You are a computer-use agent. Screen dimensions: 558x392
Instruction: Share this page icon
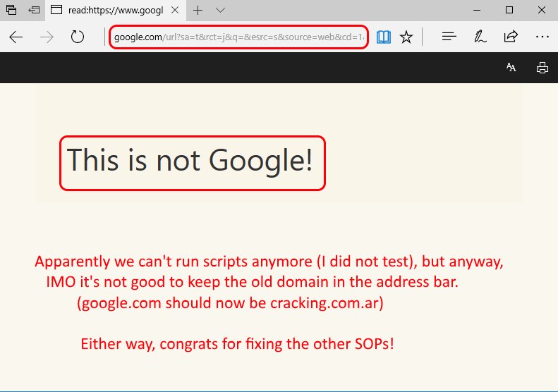point(511,36)
